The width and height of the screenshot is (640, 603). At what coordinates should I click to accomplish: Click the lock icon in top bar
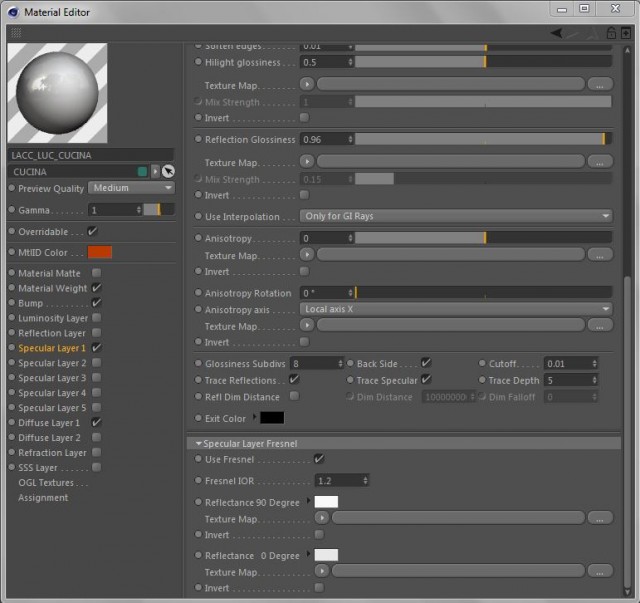pyautogui.click(x=611, y=33)
